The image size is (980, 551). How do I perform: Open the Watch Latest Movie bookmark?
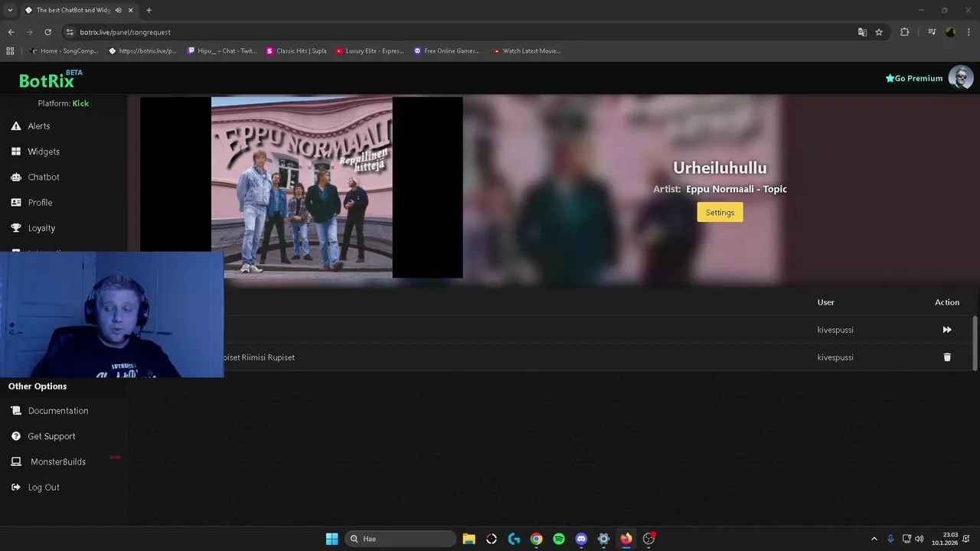point(527,51)
